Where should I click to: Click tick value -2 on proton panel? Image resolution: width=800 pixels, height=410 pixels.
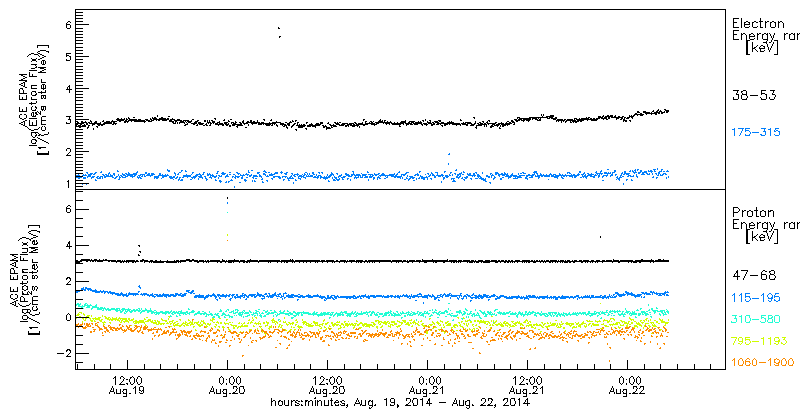(62, 353)
